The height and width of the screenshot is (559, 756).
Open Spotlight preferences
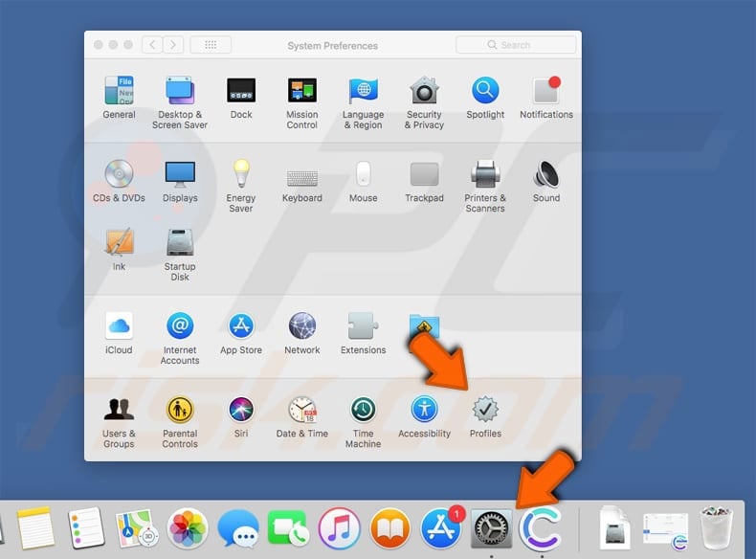485,91
